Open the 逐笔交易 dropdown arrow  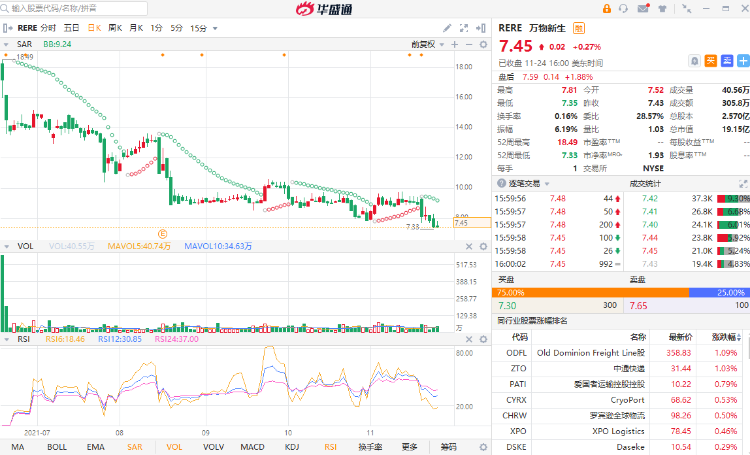[547, 184]
